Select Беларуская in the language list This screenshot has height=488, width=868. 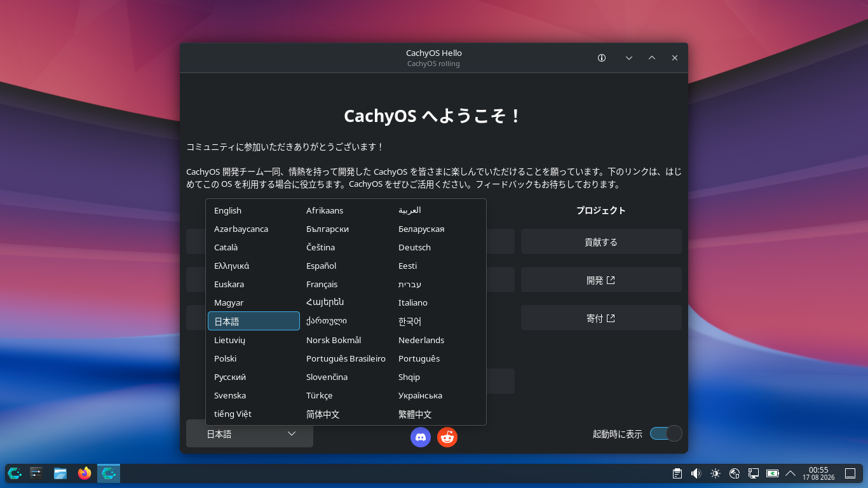(438, 229)
